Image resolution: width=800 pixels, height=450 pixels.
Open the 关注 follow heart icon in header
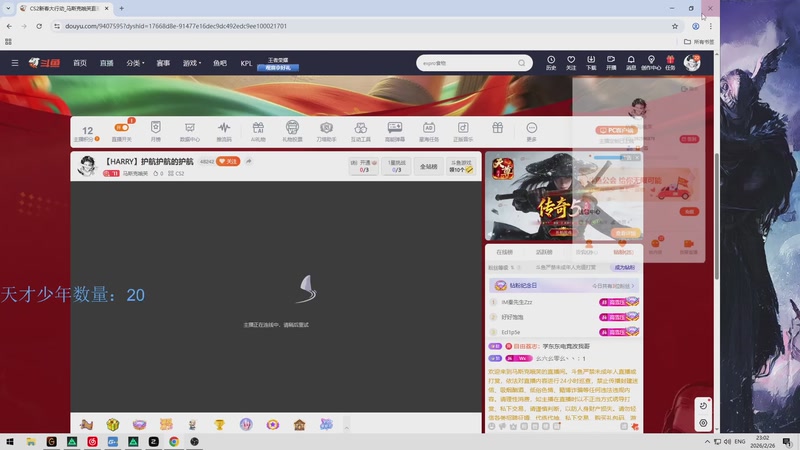click(571, 63)
